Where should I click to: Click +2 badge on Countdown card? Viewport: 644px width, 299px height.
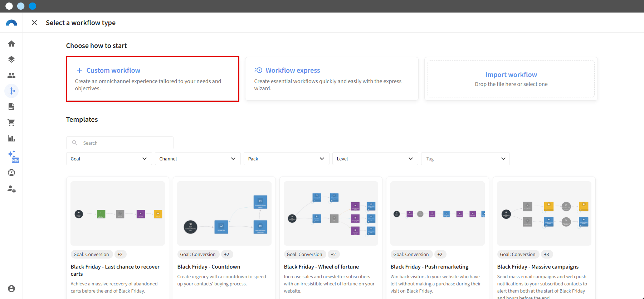227,254
